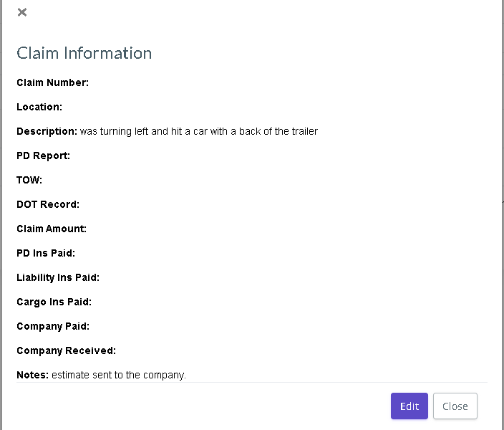504x430 pixels.
Task: Select the DOT Record label
Action: point(48,204)
